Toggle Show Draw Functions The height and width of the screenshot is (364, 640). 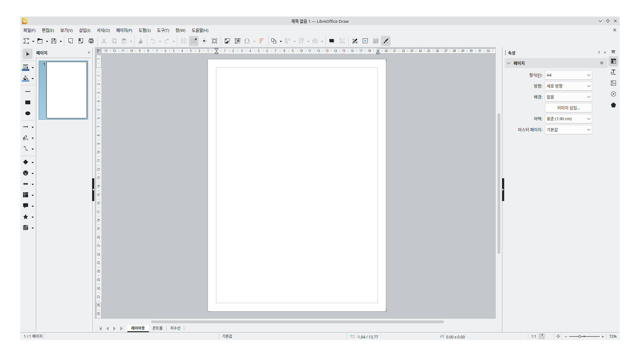(x=386, y=41)
